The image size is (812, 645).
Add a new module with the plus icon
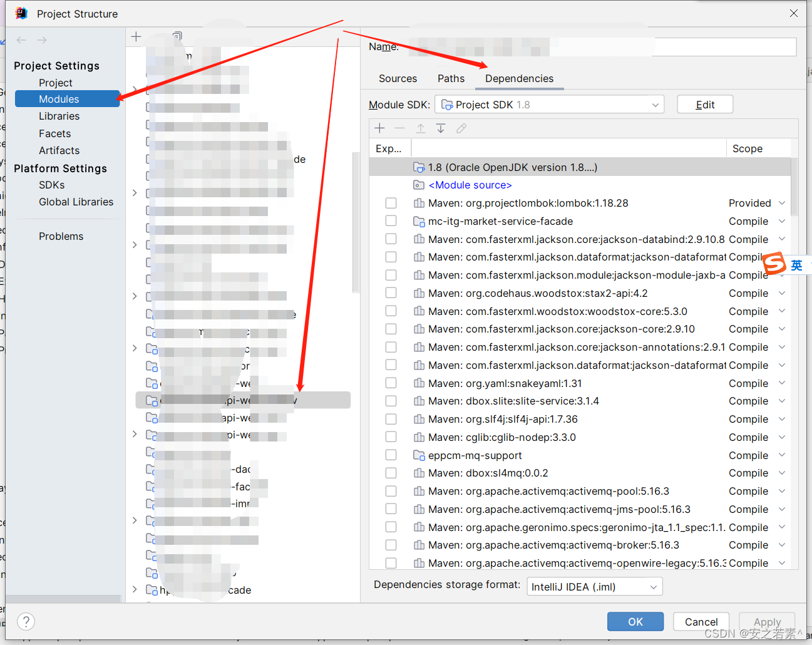click(136, 37)
